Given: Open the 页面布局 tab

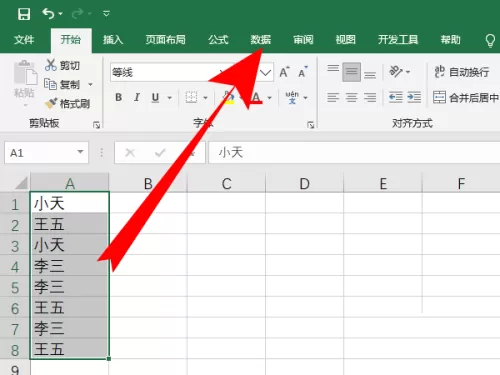Looking at the screenshot, I should click(165, 40).
